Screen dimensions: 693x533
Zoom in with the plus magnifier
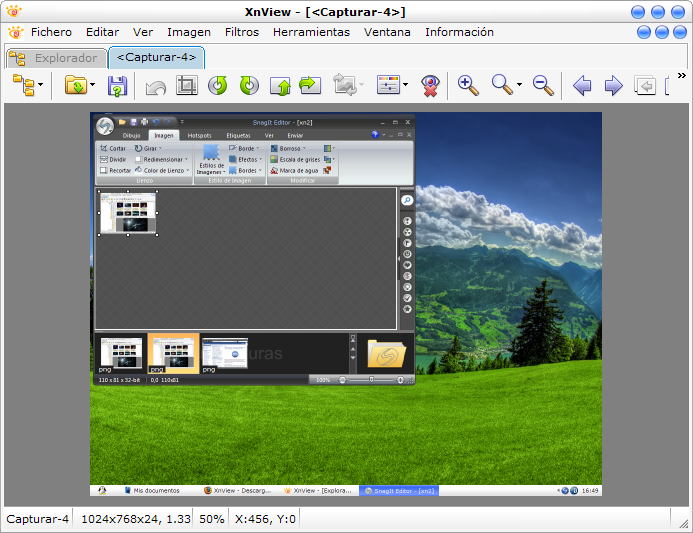(468, 86)
